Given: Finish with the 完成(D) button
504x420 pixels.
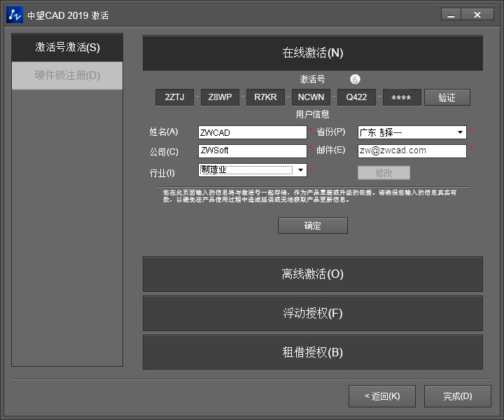Looking at the screenshot, I should 458,396.
